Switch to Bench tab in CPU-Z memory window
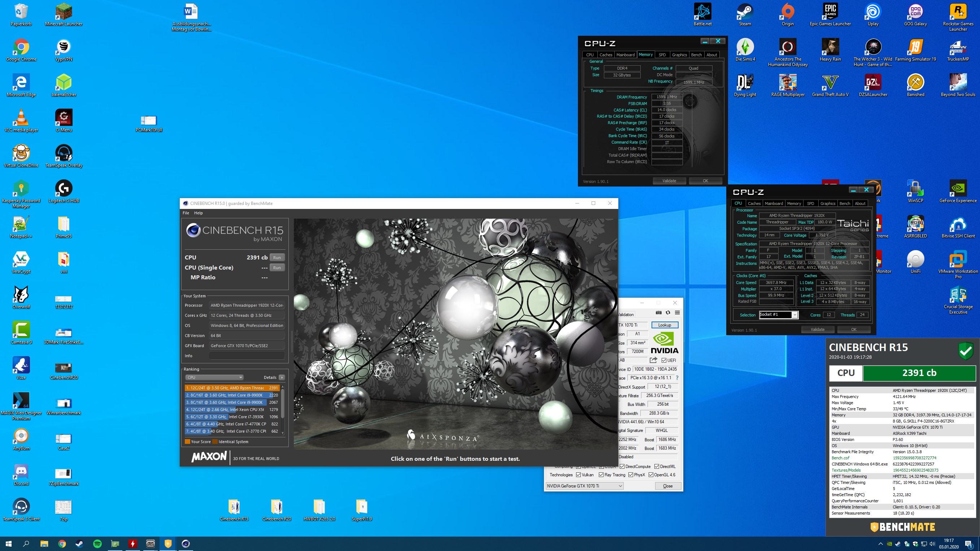The height and width of the screenshot is (551, 980). 696,55
